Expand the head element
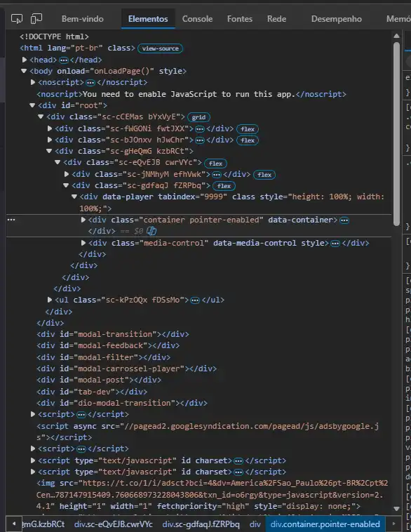Image resolution: width=411 pixels, height=532 pixels. click(x=25, y=60)
